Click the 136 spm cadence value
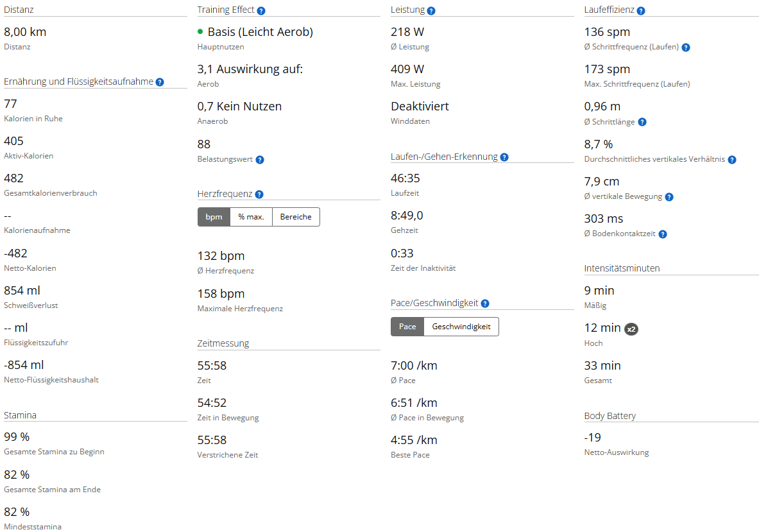This screenshot has width=759, height=532. pos(607,32)
